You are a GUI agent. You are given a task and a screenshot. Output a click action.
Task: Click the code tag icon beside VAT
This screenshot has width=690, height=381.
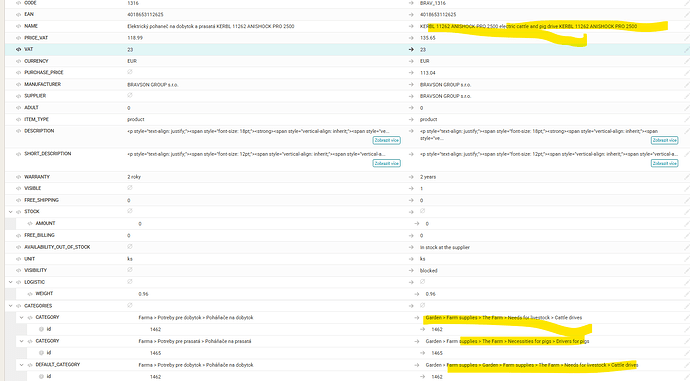point(18,49)
